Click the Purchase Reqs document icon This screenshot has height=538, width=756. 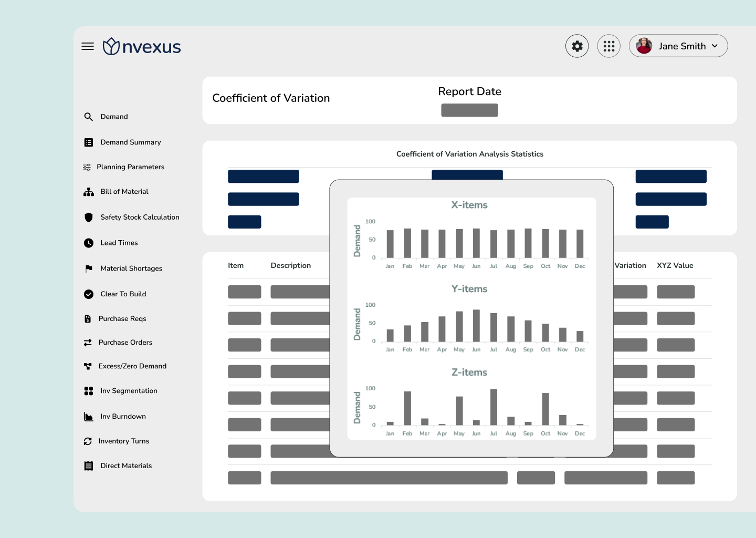(x=88, y=319)
